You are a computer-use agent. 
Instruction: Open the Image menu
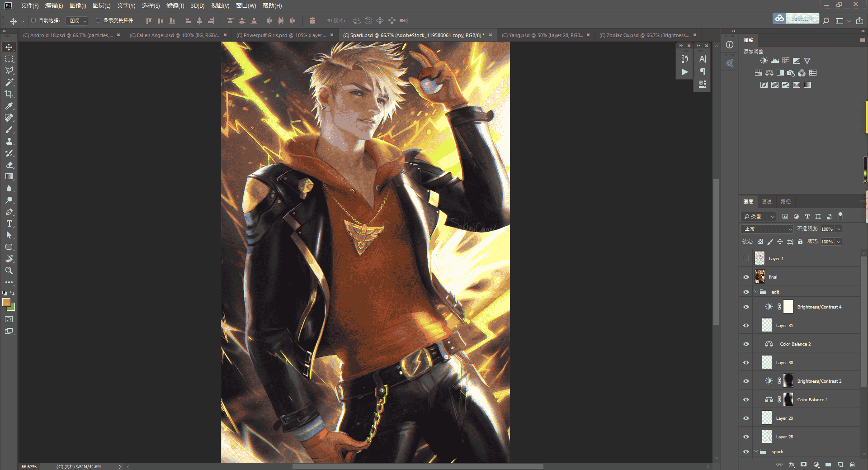point(78,5)
